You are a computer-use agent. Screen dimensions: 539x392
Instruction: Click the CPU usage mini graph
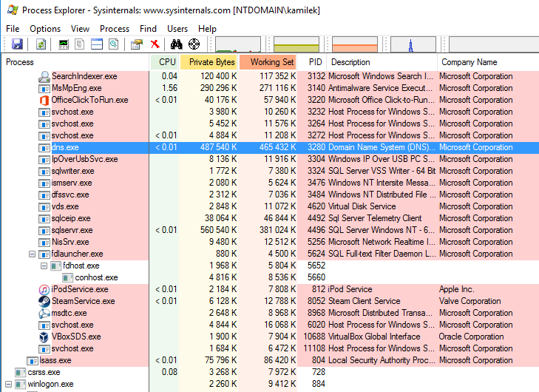(x=238, y=44)
